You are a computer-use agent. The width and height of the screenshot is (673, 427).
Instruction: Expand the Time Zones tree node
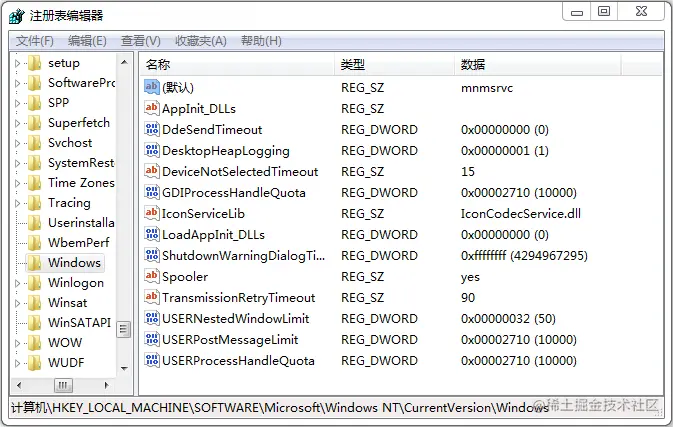[17, 183]
